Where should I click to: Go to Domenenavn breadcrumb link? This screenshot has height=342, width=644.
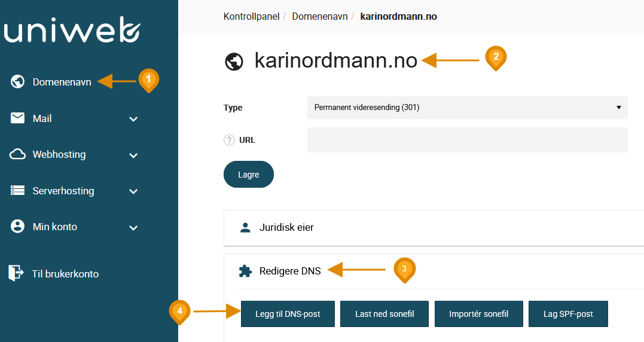320,16
